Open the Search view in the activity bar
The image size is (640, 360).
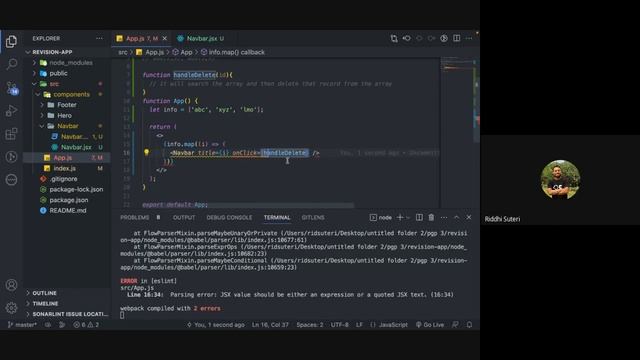click(x=11, y=64)
